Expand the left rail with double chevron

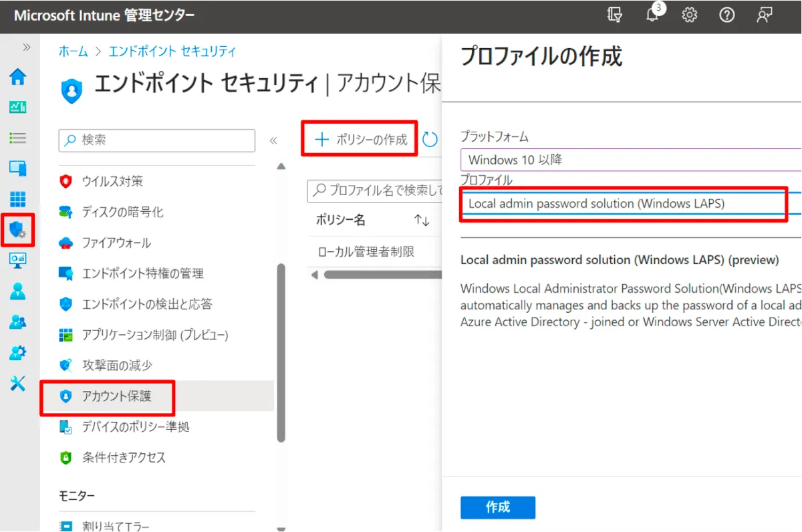(26, 47)
